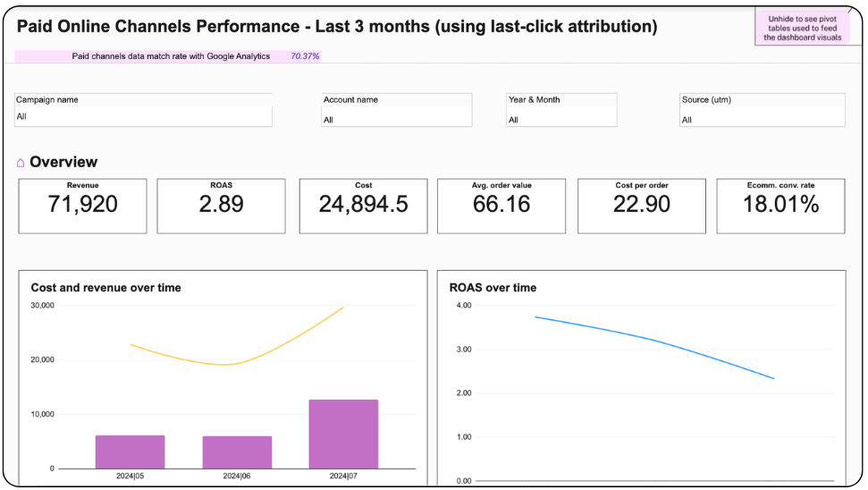Open the Source (utm) filter dropdown

[x=762, y=119]
